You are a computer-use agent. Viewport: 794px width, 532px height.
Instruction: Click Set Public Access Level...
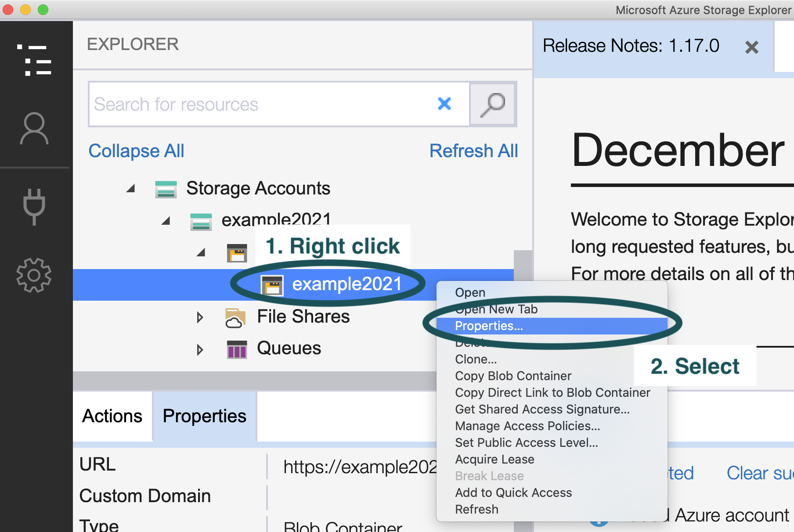[527, 443]
